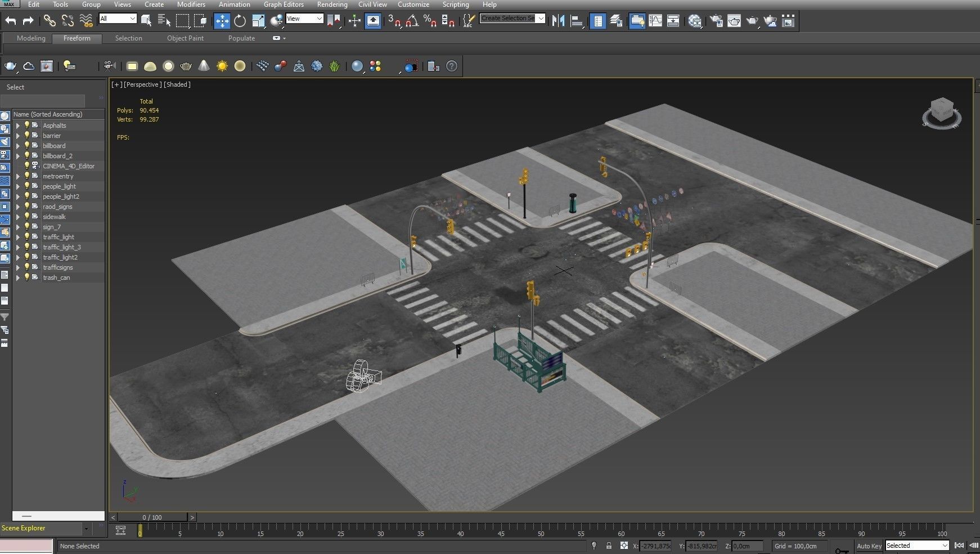Hide the Asphalts object via its lightbulb
This screenshot has height=554, width=980.
point(26,126)
